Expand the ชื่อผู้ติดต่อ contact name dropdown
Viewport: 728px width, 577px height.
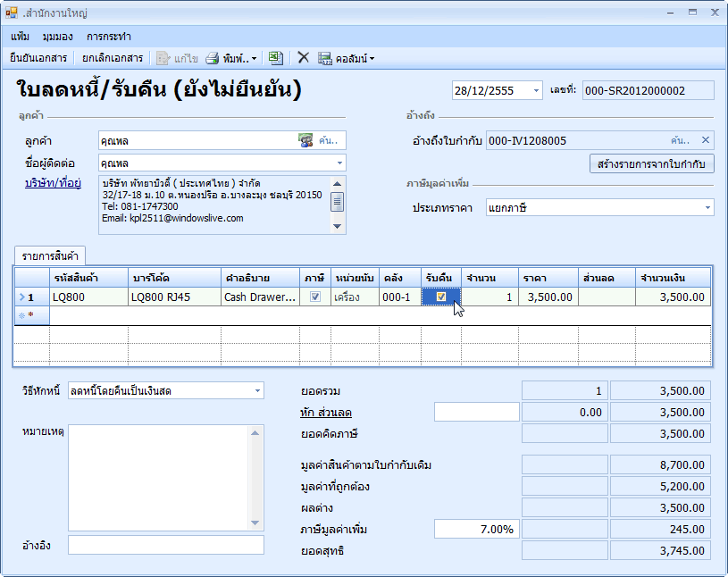click(339, 163)
